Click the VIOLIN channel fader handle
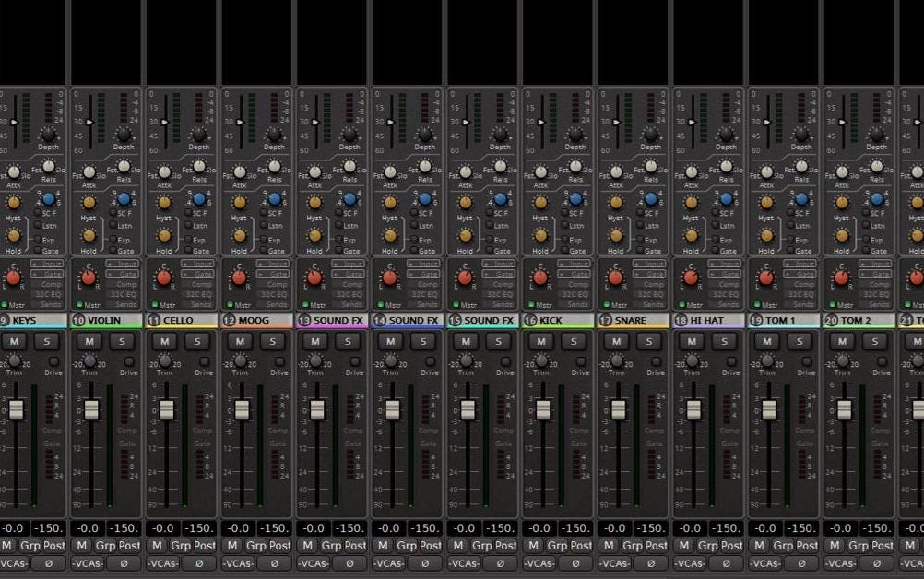The width and height of the screenshot is (924, 579). tap(91, 409)
